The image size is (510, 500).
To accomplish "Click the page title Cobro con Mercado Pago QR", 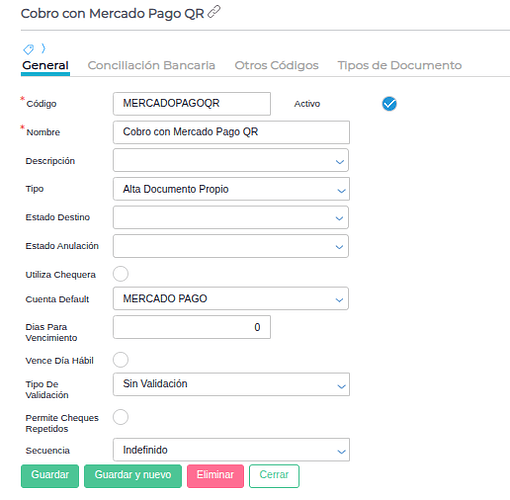I will point(112,14).
